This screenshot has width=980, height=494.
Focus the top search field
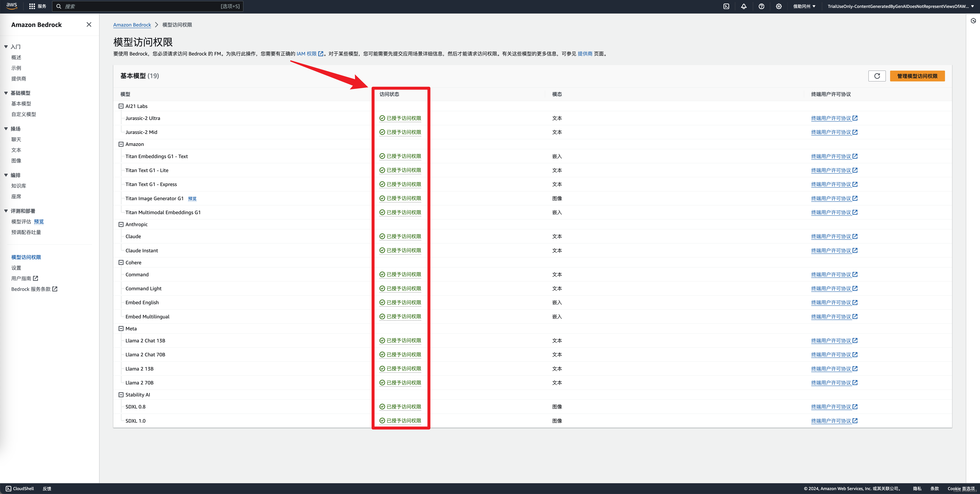tap(148, 6)
